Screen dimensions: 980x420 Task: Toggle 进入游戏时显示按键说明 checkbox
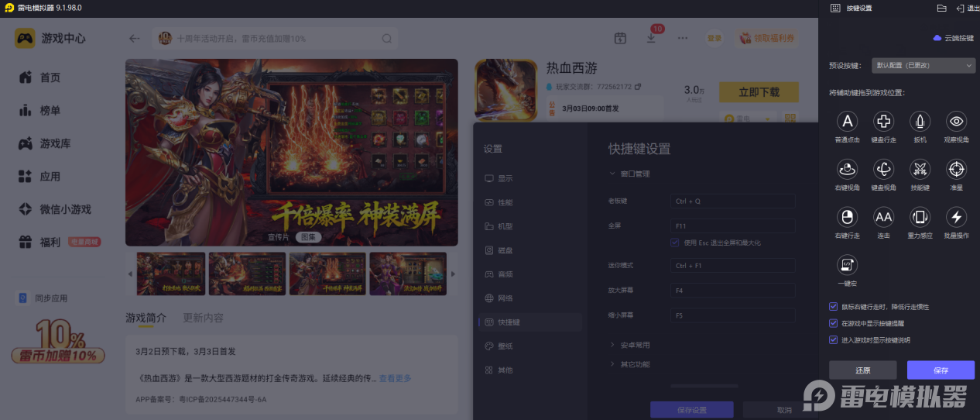point(834,339)
